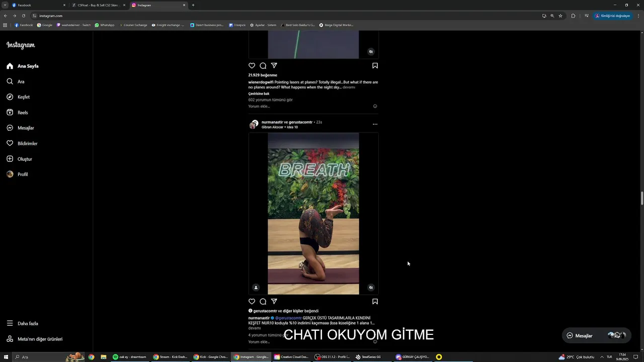
Task: Show hidden system tray icons
Action: click(x=602, y=357)
